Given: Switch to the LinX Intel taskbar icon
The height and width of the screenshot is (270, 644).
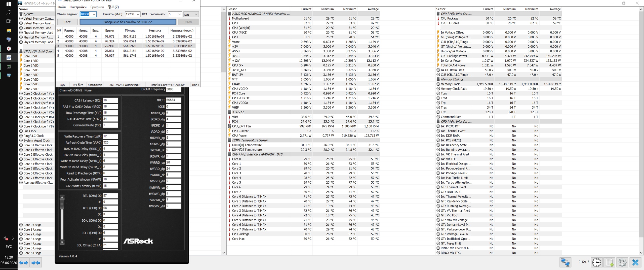Looking at the screenshot, I should coord(9,57).
